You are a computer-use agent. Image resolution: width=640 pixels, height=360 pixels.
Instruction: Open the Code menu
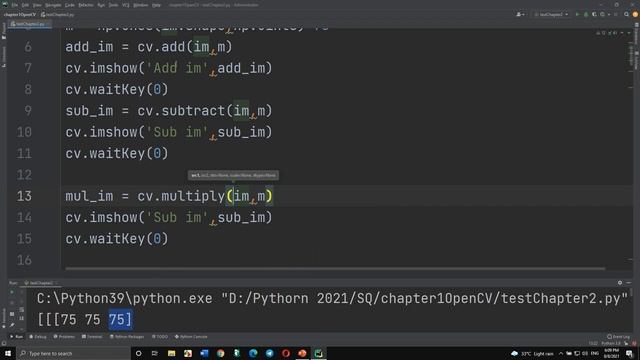click(x=70, y=5)
